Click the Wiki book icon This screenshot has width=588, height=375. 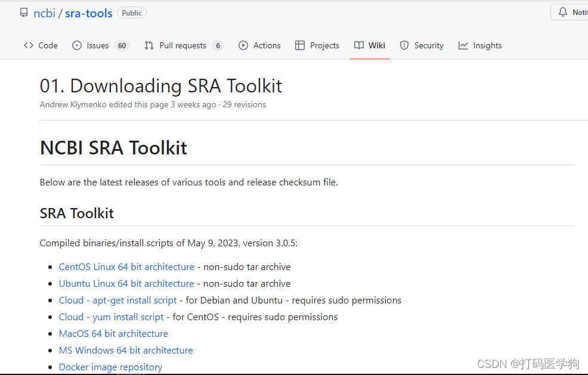359,45
